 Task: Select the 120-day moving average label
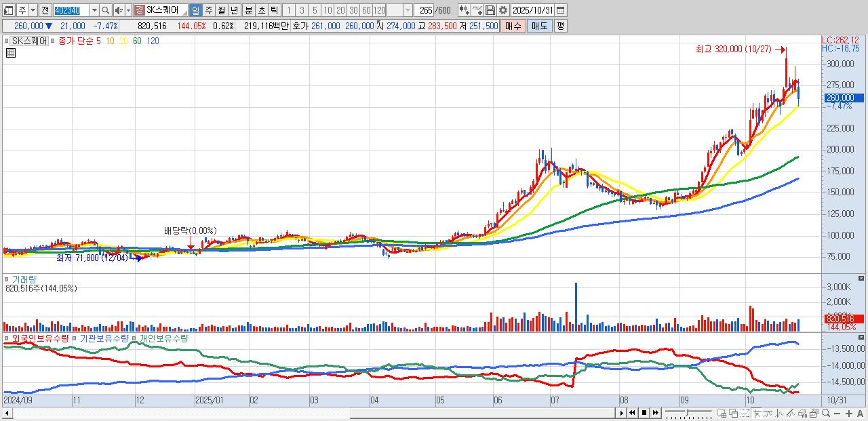click(153, 41)
